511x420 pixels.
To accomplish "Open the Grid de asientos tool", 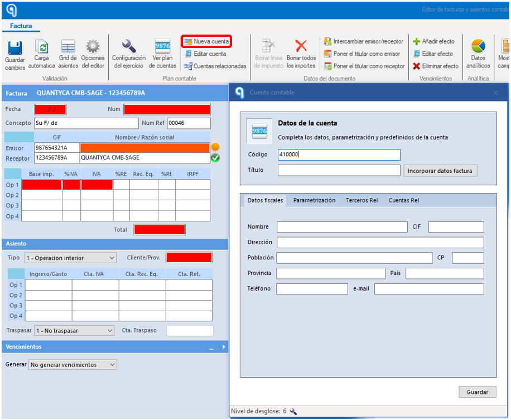I will point(68,47).
